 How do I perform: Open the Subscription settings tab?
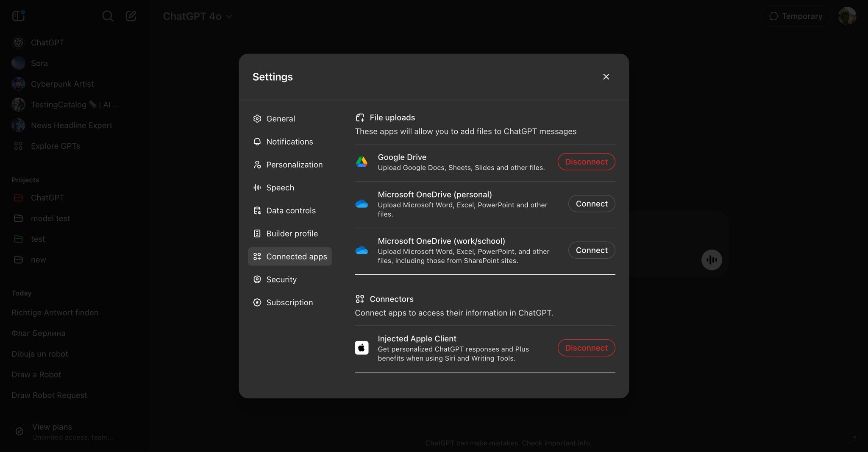point(290,302)
